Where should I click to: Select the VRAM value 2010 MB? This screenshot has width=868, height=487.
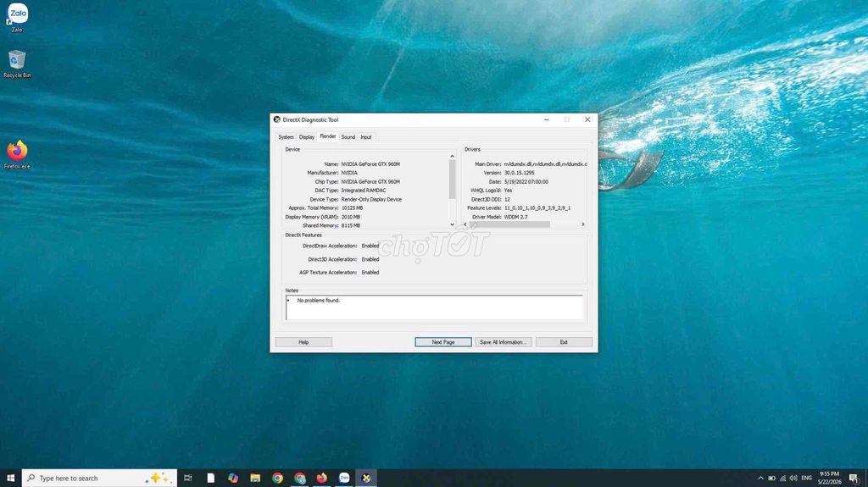(350, 217)
